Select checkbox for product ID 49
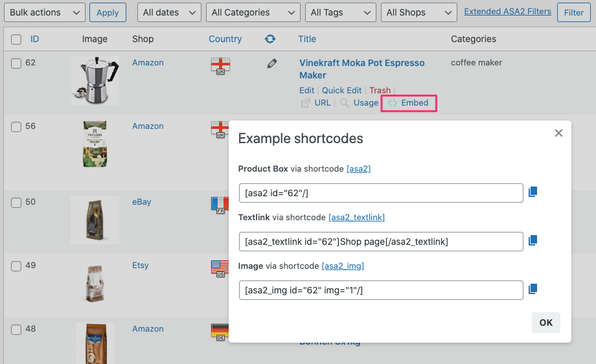The height and width of the screenshot is (364, 596). 16,266
